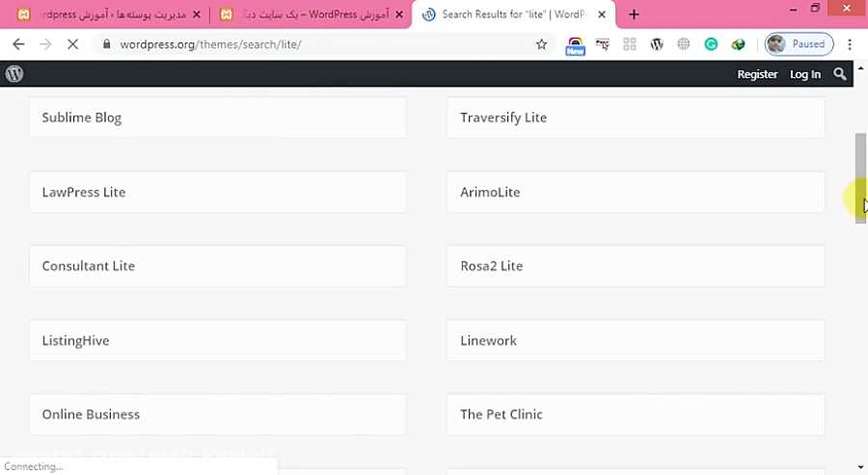Restore down the browser window
This screenshot has width=868, height=475.
click(815, 9)
